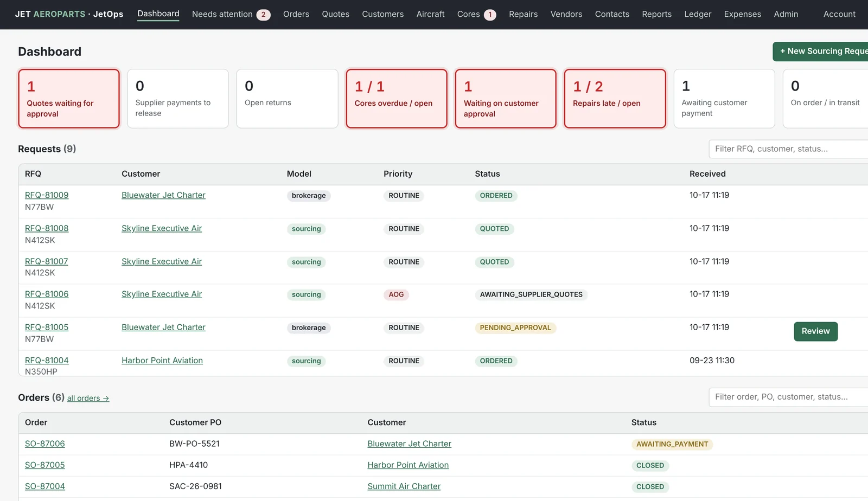Open Summit Air Charter customer link

(x=404, y=486)
